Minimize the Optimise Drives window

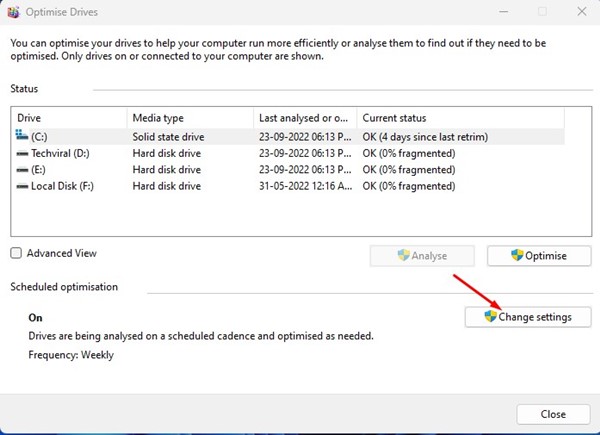[x=504, y=12]
